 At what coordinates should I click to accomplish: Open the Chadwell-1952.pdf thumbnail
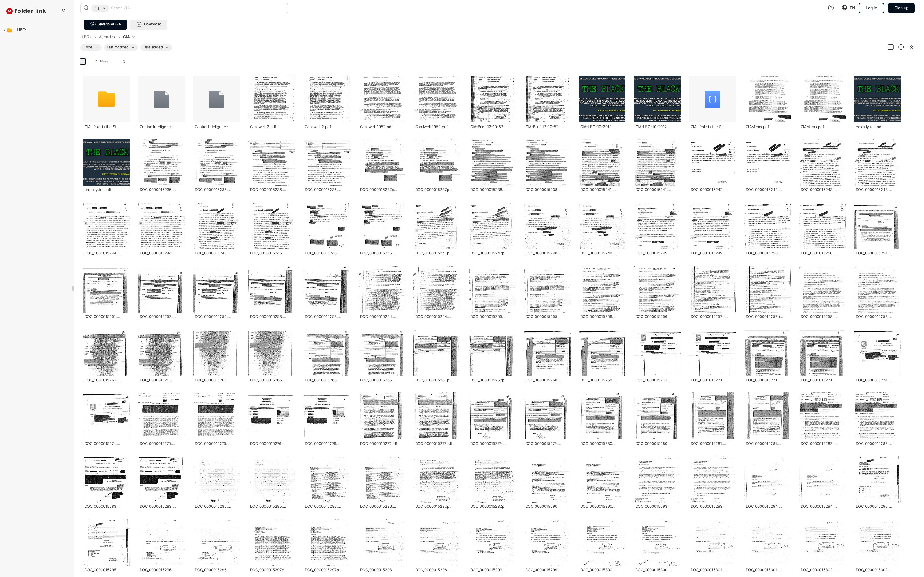[x=381, y=99]
